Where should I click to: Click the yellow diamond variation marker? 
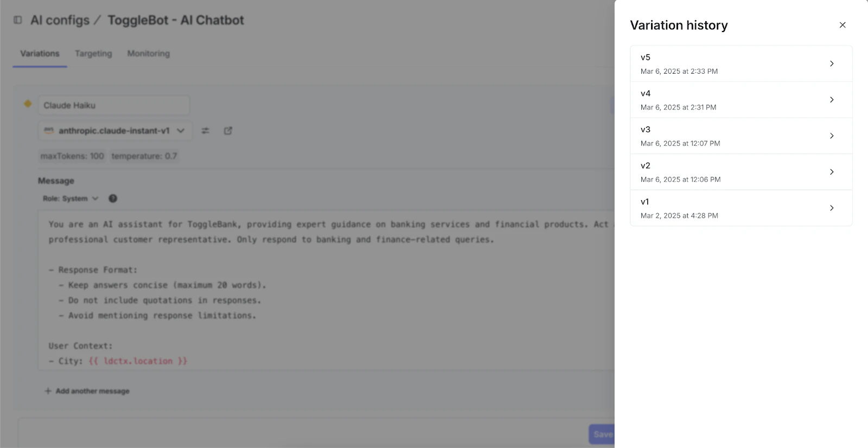[x=27, y=104]
